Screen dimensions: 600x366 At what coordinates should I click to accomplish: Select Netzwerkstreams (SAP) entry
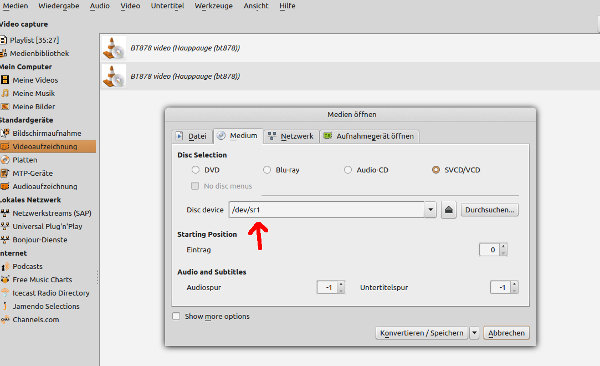coord(46,213)
